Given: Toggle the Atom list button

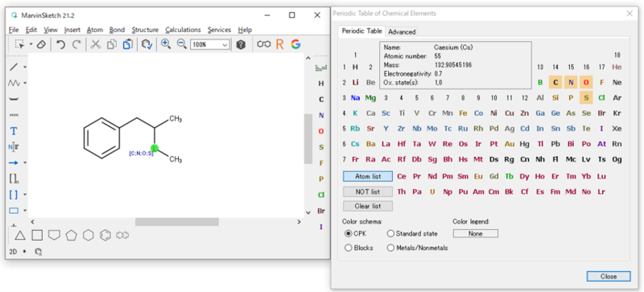Looking at the screenshot, I should pyautogui.click(x=368, y=176).
